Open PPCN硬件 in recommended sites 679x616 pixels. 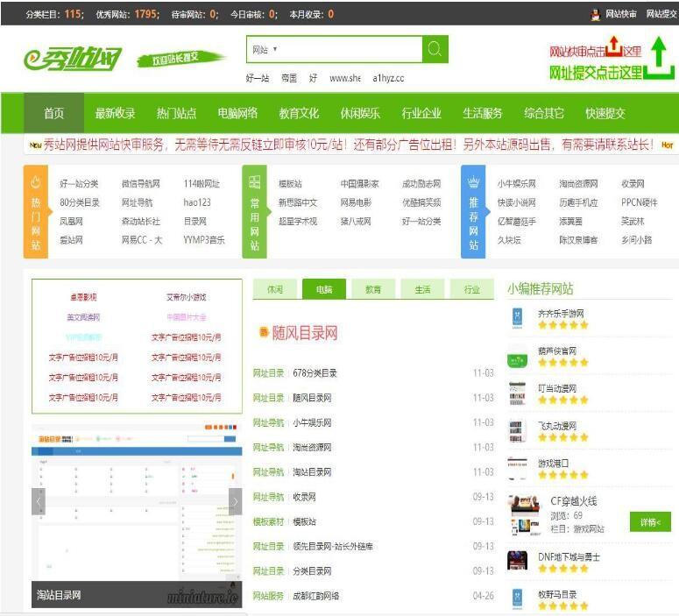(x=640, y=202)
